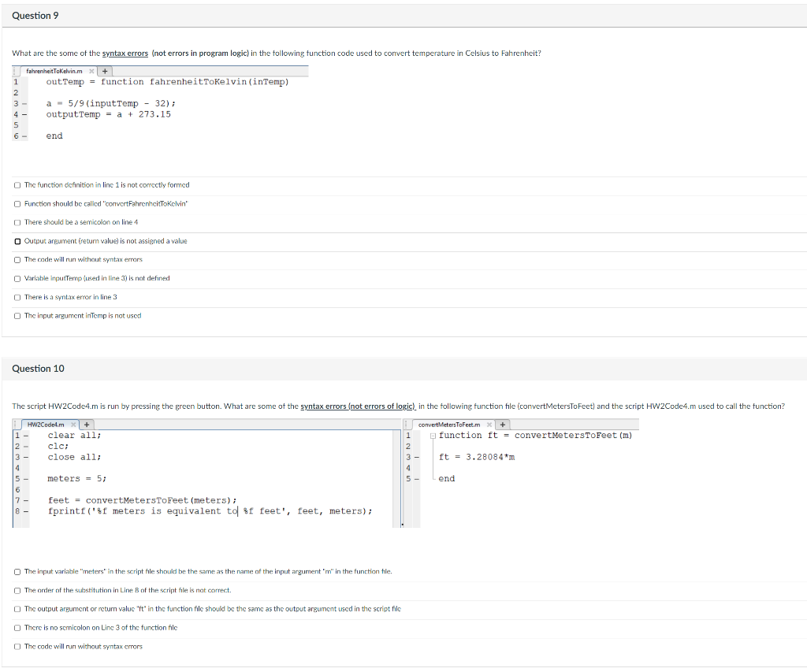Check 'There is a syntax error in line 3'
This screenshot has height=672, width=807.
click(x=17, y=296)
